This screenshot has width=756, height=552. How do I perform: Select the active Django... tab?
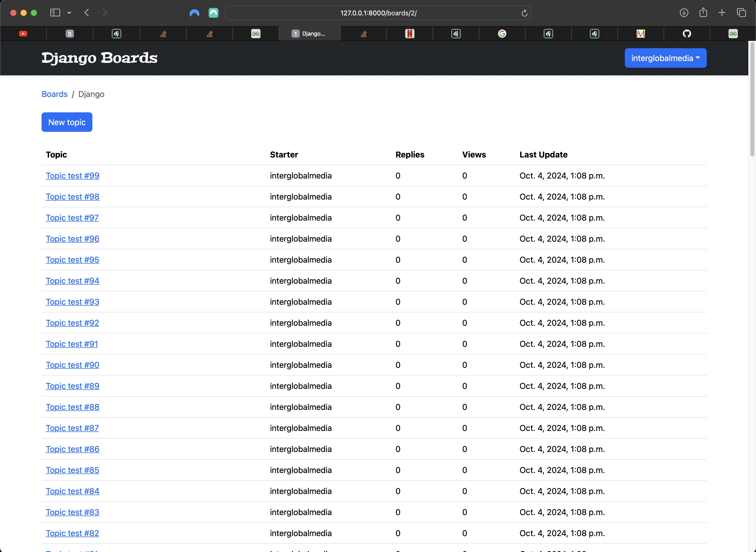(x=309, y=33)
